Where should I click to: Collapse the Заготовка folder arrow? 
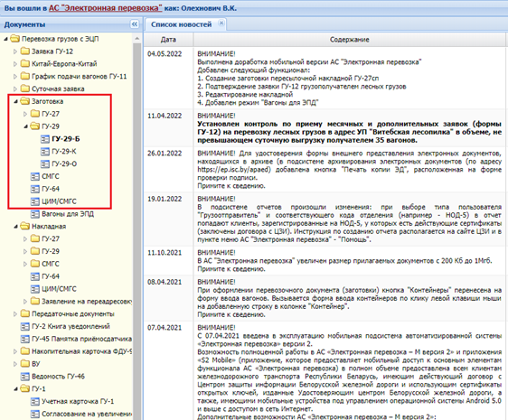(x=15, y=102)
